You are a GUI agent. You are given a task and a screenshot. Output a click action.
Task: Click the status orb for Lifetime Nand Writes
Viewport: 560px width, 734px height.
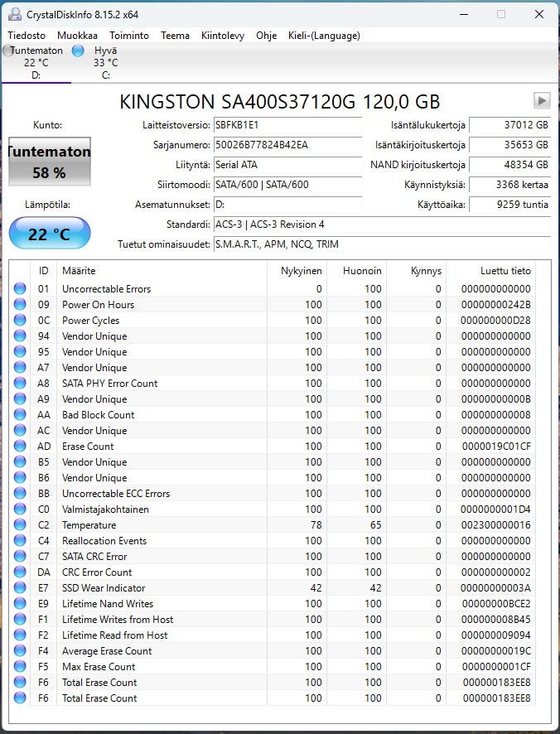coord(20,603)
